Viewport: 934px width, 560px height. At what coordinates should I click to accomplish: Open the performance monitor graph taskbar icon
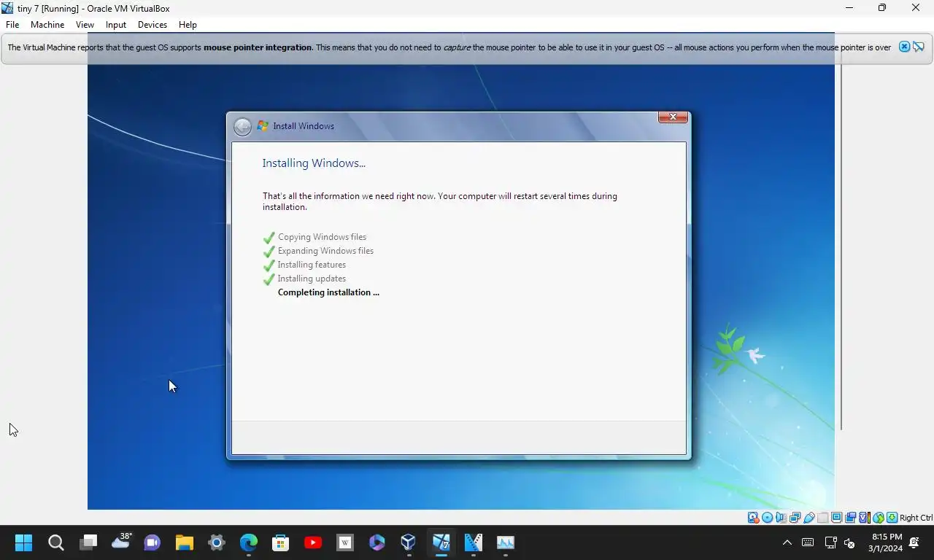505,542
